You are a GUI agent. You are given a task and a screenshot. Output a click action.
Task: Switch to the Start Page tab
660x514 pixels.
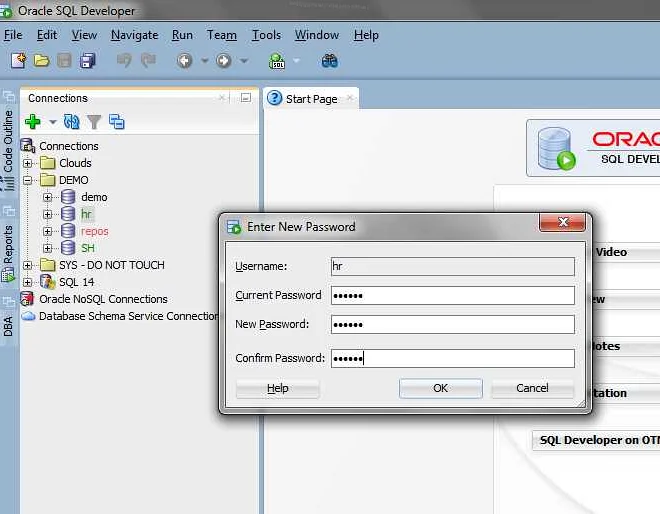pos(310,99)
